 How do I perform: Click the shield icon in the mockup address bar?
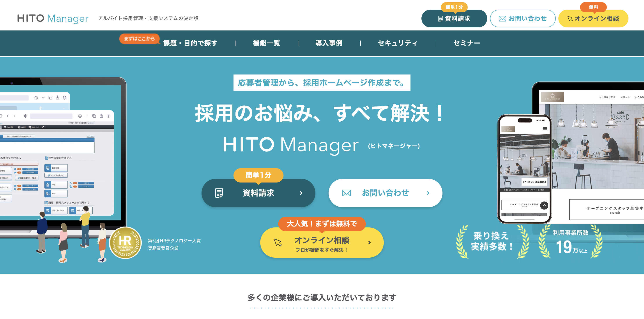point(25,116)
